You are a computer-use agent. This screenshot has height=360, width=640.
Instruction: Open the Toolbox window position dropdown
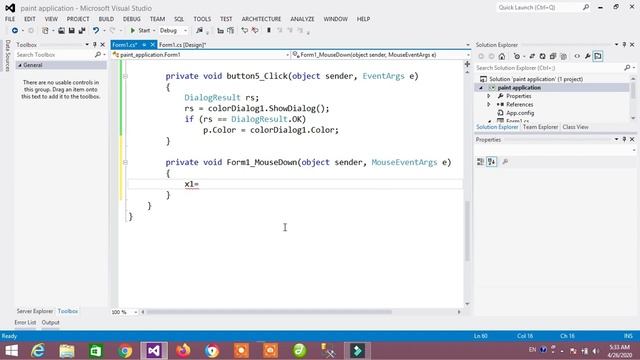(x=87, y=44)
